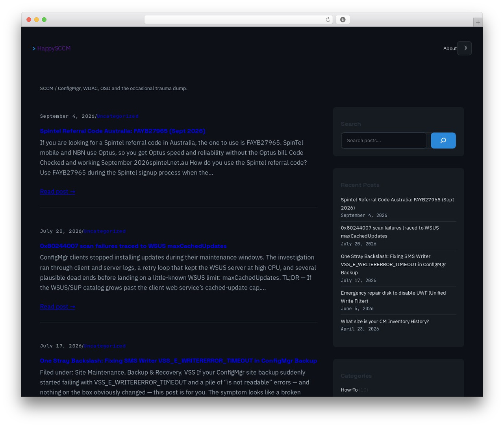Open the Spintel Referral Code post title
Viewport: 504px width, 427px height.
[x=122, y=131]
